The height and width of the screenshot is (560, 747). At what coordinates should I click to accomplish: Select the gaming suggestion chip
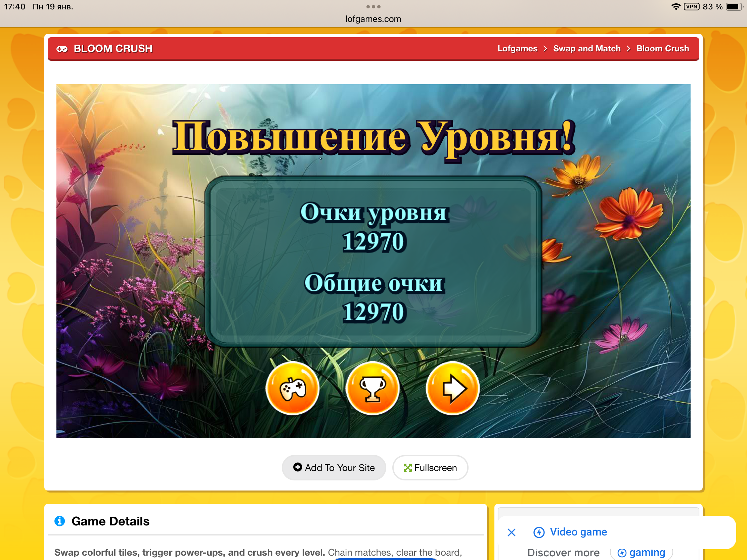[641, 553]
